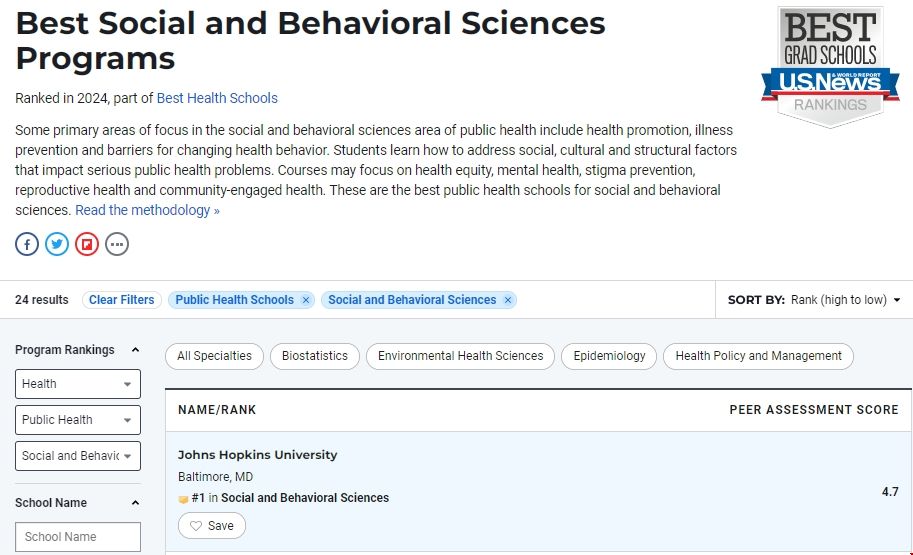The height and width of the screenshot is (555, 913).
Task: Open the Public Health category dropdown
Action: [x=78, y=420]
